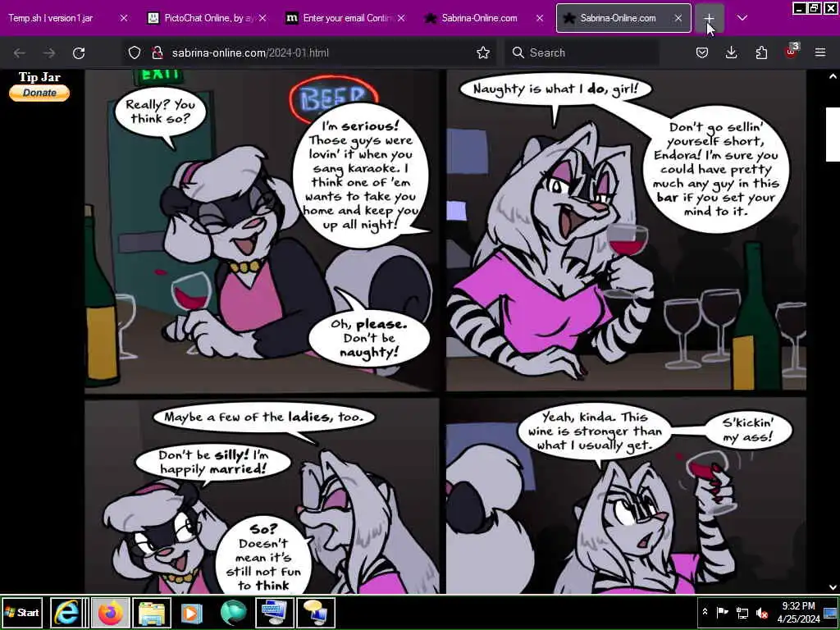Open the clock showing 9:32 PM

coord(798,612)
